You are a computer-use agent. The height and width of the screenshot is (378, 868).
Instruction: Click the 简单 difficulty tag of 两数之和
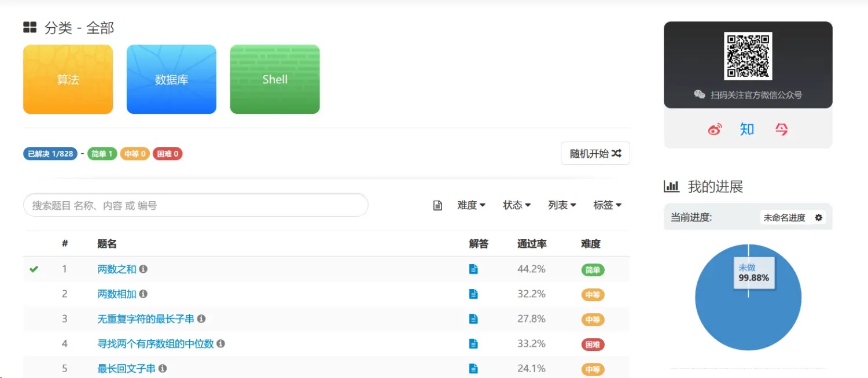click(593, 270)
